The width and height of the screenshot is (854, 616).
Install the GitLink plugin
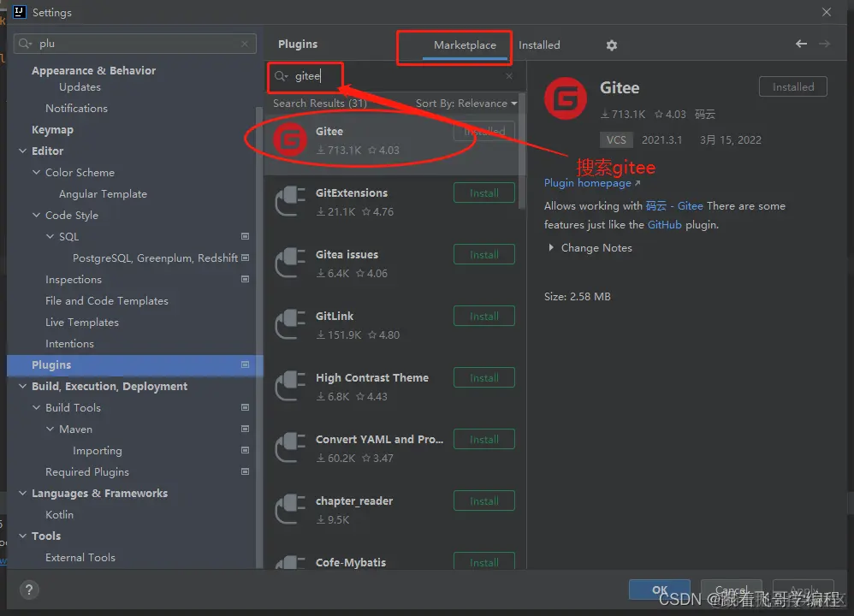pos(484,317)
